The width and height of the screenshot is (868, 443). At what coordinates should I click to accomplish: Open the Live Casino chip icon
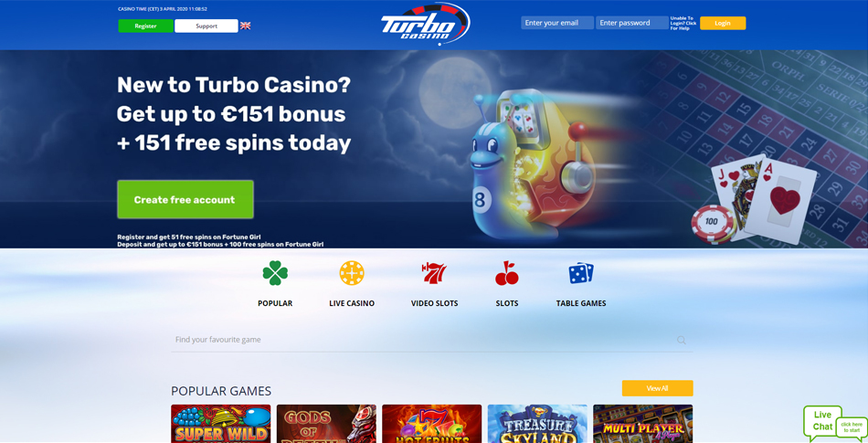pos(352,273)
